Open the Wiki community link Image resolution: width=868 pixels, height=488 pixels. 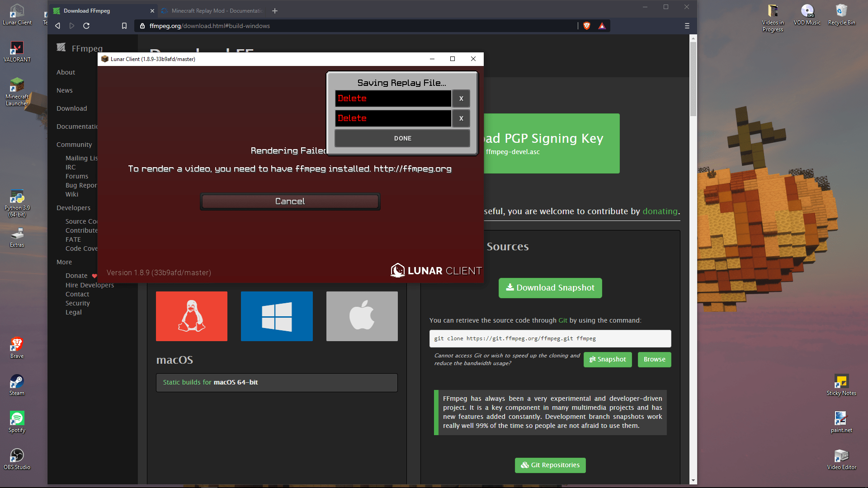(72, 194)
